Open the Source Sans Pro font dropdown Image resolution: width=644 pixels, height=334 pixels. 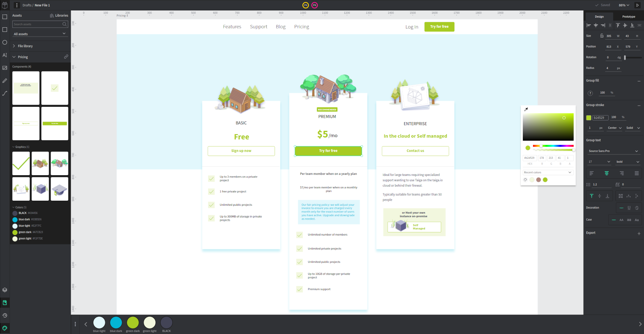pyautogui.click(x=613, y=151)
